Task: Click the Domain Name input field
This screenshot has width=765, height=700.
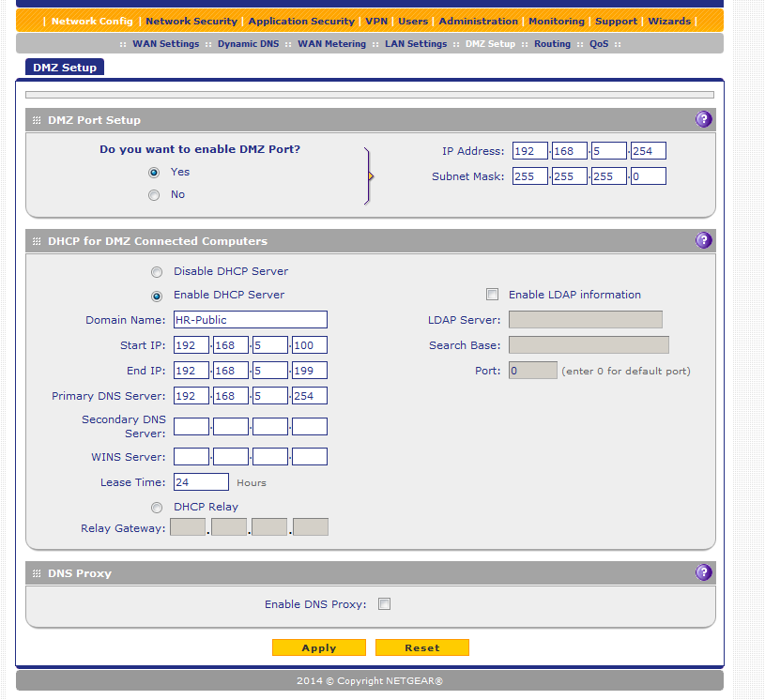Action: pyautogui.click(x=250, y=320)
